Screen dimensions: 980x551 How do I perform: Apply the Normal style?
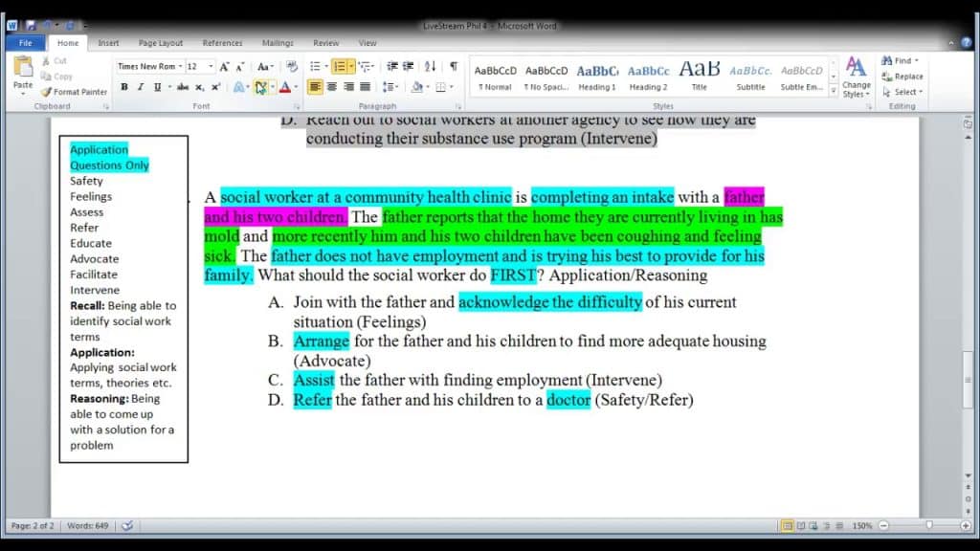495,77
